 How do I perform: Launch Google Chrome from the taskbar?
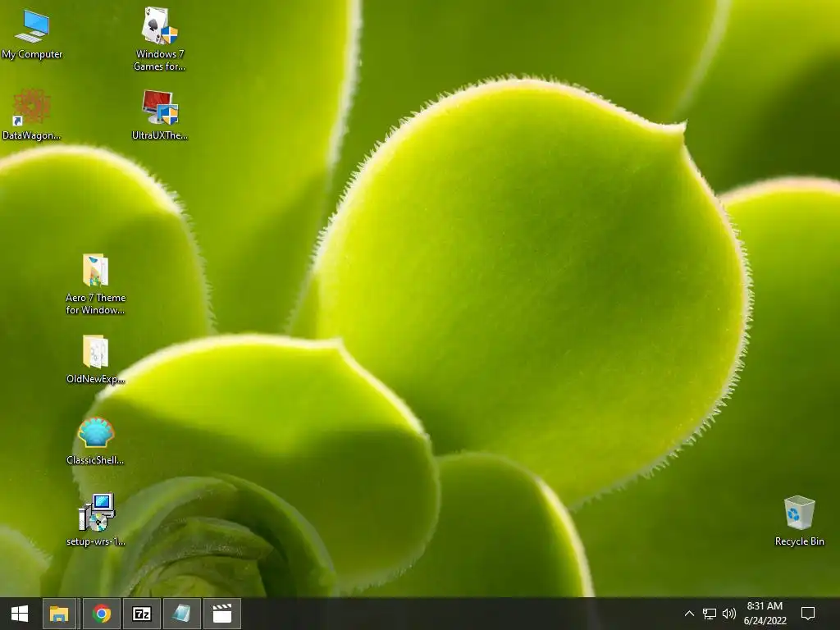[x=102, y=614]
